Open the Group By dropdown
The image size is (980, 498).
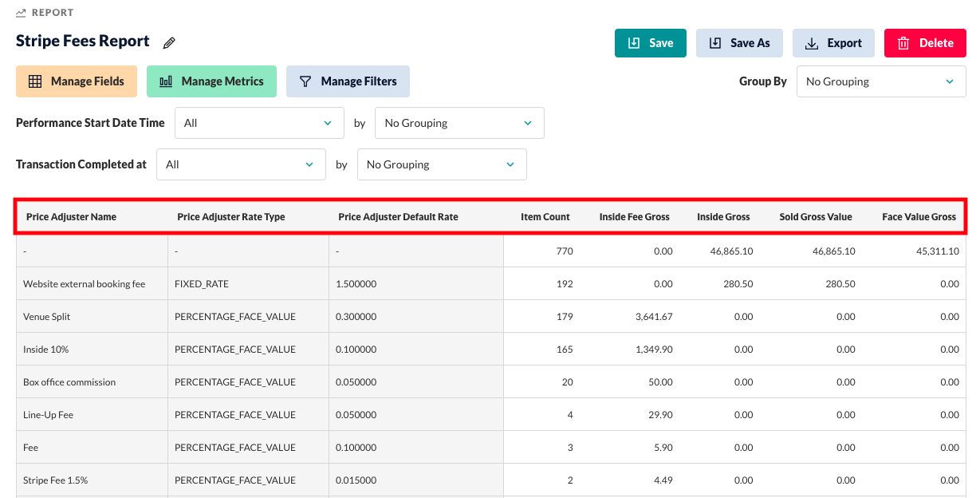pos(881,81)
